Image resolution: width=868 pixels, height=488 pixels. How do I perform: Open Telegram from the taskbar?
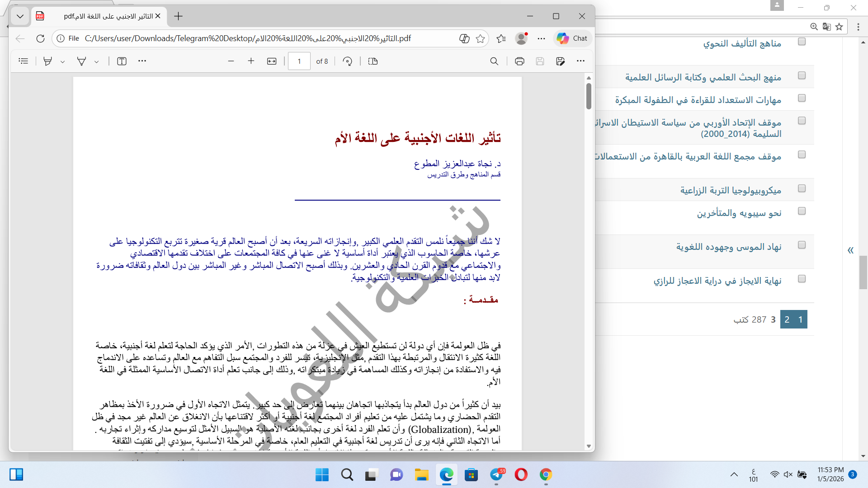(x=496, y=475)
